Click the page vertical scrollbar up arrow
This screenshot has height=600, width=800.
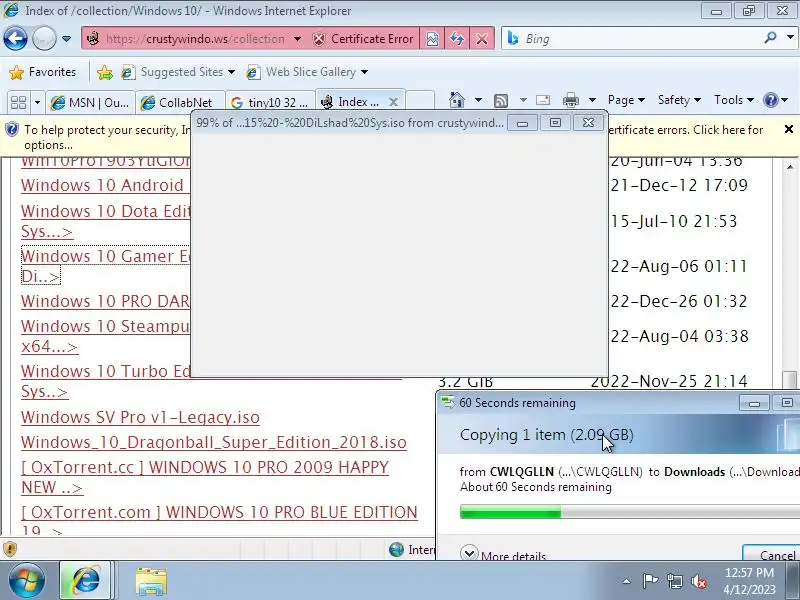(790, 166)
